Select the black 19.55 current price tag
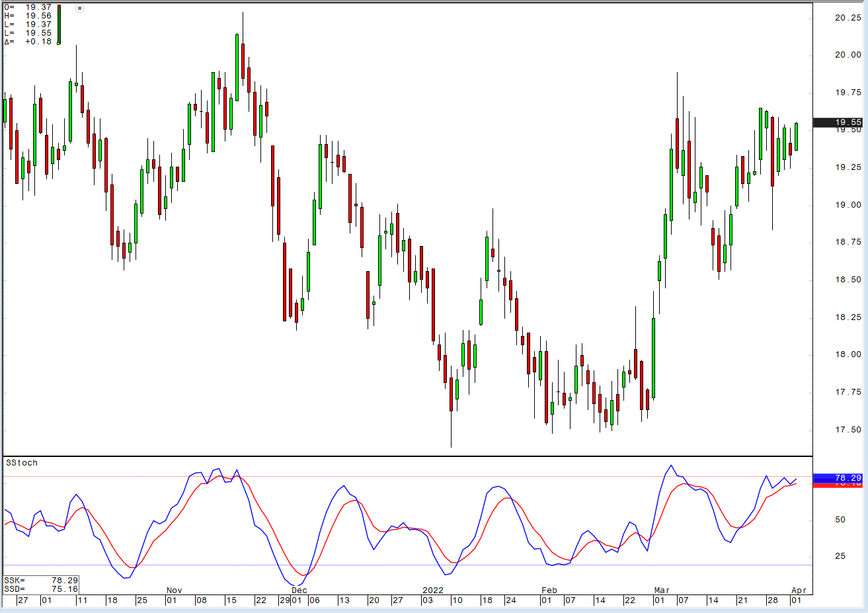868x613 pixels. (838, 122)
